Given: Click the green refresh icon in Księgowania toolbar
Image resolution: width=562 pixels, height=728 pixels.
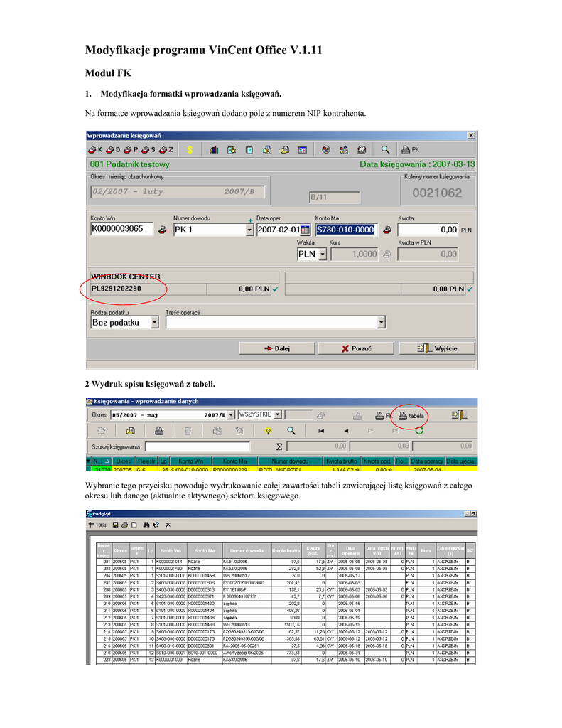Looking at the screenshot, I should coord(419,430).
